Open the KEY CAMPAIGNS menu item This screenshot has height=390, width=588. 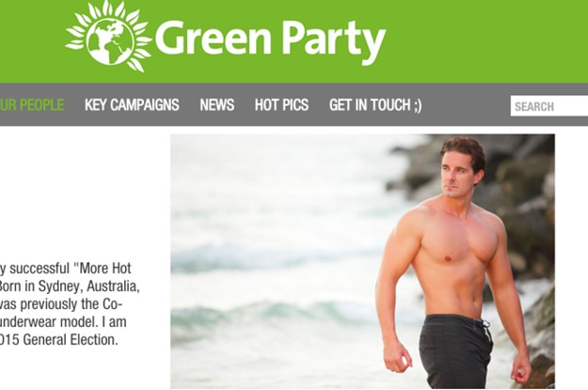(132, 105)
